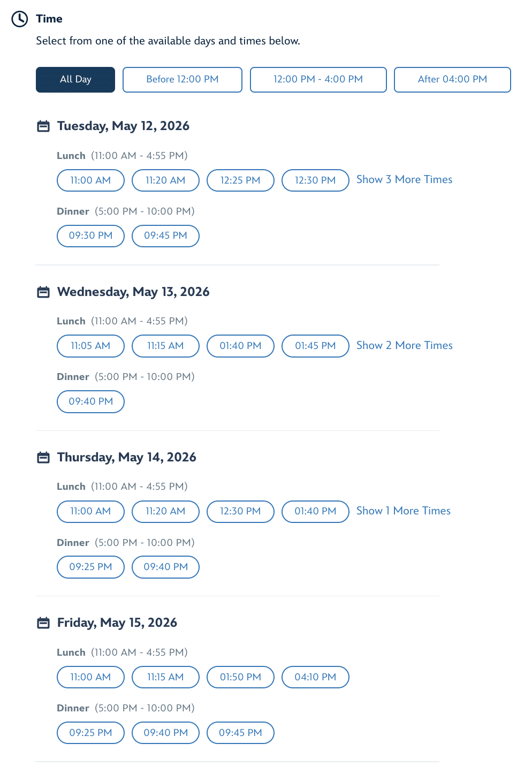
Task: Pick 09:30 PM dinner on Tuesday
Action: click(90, 236)
